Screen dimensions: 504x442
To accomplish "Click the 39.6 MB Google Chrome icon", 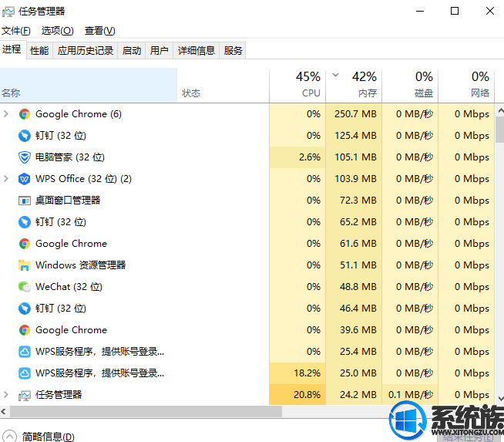I will pos(25,330).
